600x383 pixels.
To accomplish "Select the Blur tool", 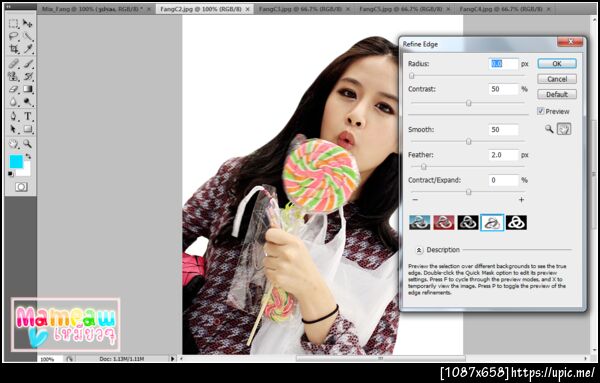I will [14, 102].
